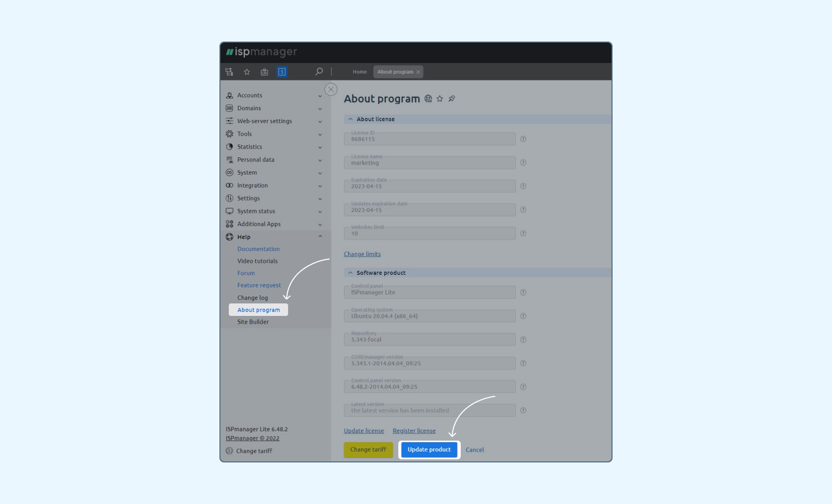
Task: Click Web-server settings icon
Action: tap(229, 121)
